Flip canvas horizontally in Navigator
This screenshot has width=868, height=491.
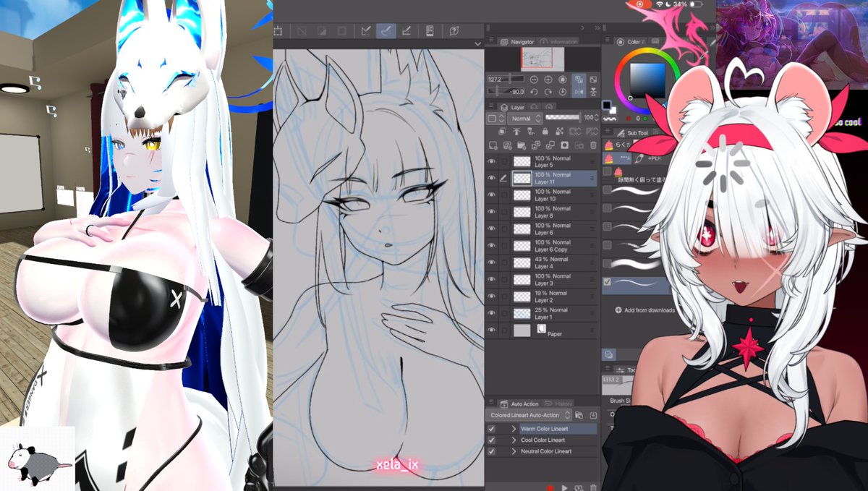click(579, 92)
